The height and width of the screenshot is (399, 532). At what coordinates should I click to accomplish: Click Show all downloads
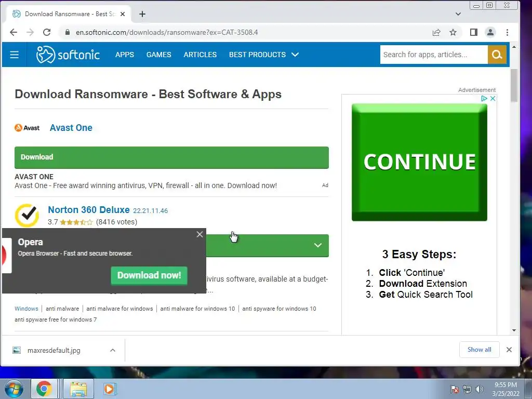480,350
